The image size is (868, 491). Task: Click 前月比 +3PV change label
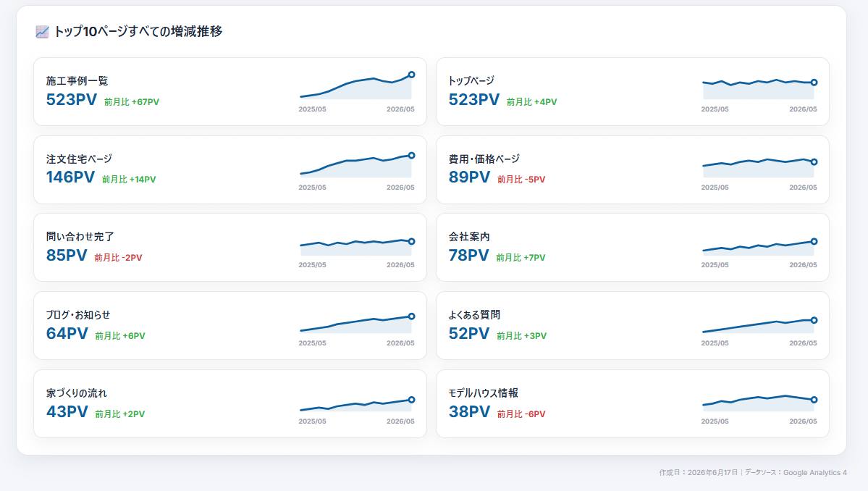(x=521, y=336)
